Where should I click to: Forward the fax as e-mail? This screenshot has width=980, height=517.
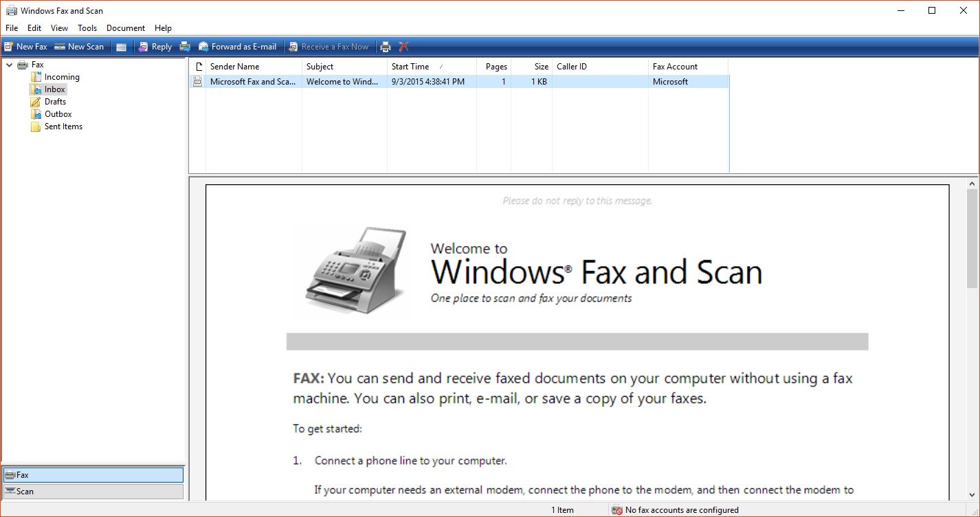coord(237,46)
